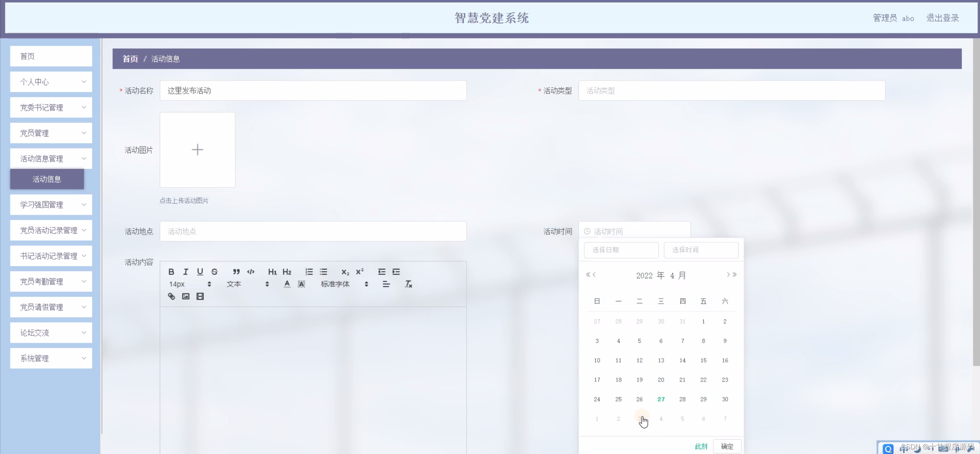The width and height of the screenshot is (980, 454).
Task: Insert video into activity content editor
Action: 200,296
